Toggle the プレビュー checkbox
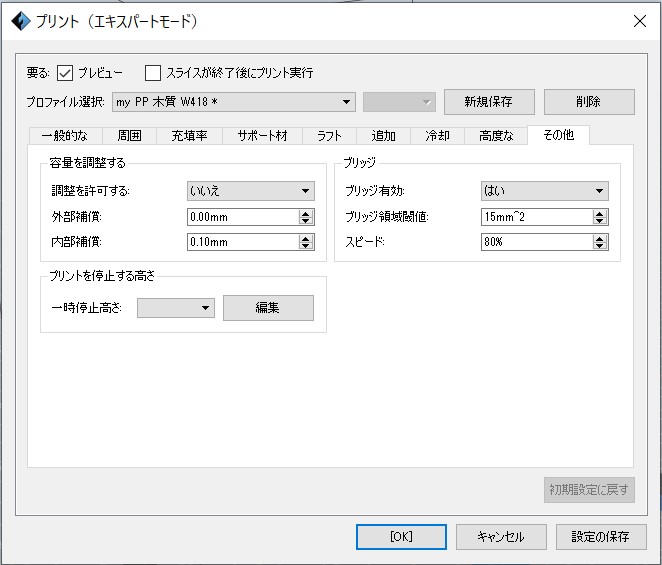Viewport: 662px width, 565px height. pos(65,73)
